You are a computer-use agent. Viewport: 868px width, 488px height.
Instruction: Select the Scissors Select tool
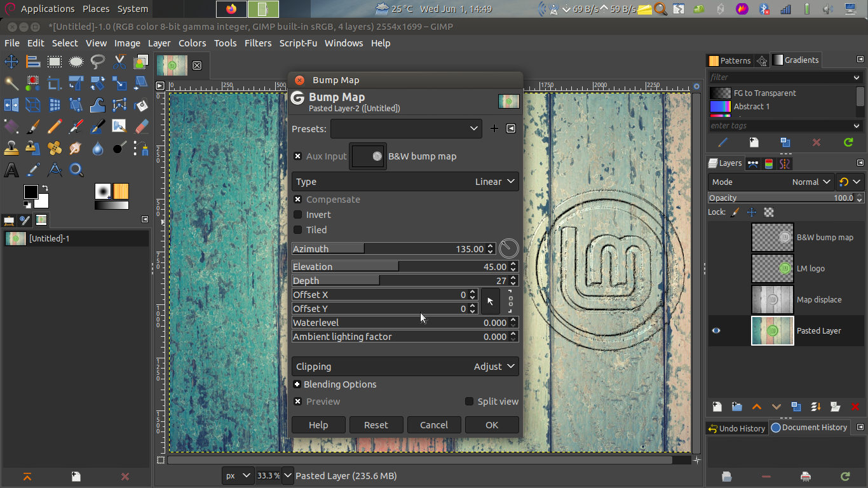(x=119, y=62)
